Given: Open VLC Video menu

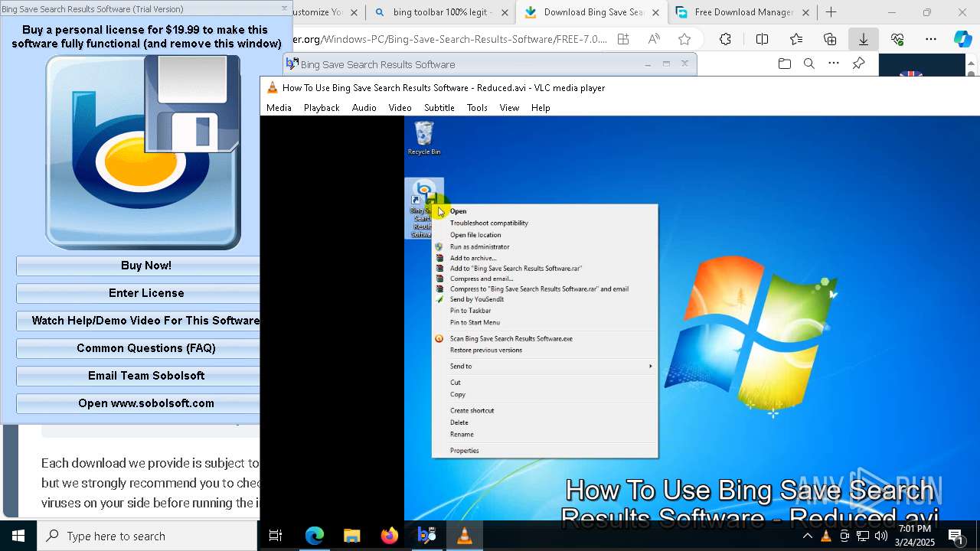Looking at the screenshot, I should click(400, 108).
